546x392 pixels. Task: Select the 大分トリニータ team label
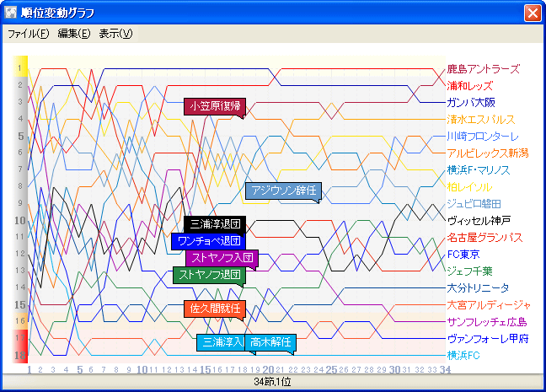tap(478, 288)
